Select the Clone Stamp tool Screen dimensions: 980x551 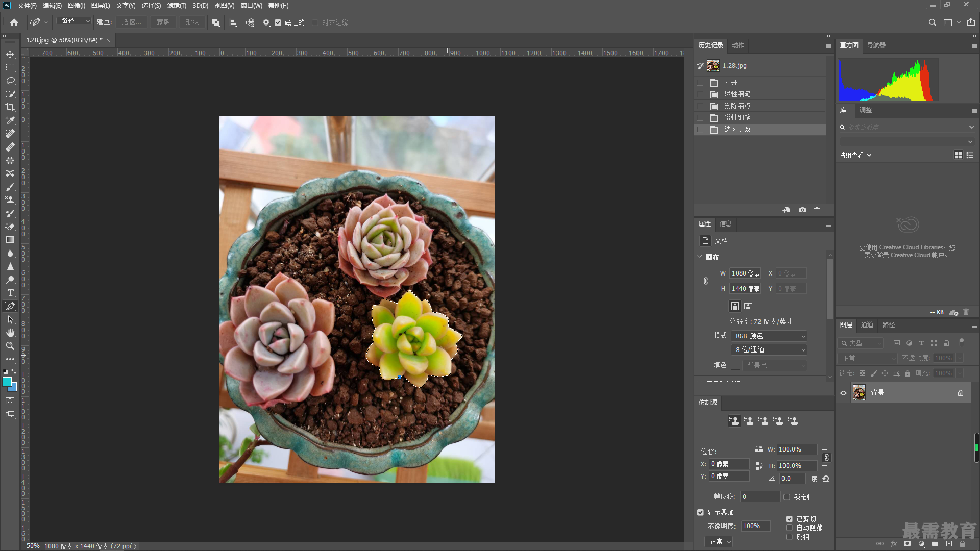(10, 200)
